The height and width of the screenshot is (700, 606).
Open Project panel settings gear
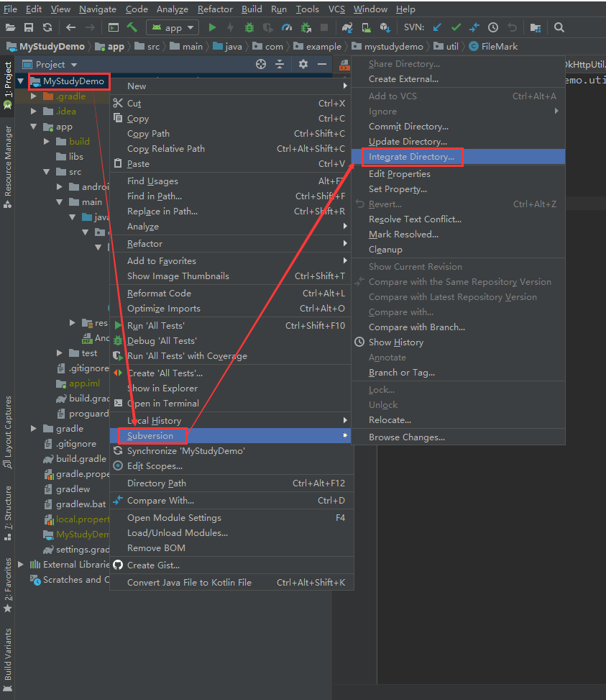pos(303,64)
